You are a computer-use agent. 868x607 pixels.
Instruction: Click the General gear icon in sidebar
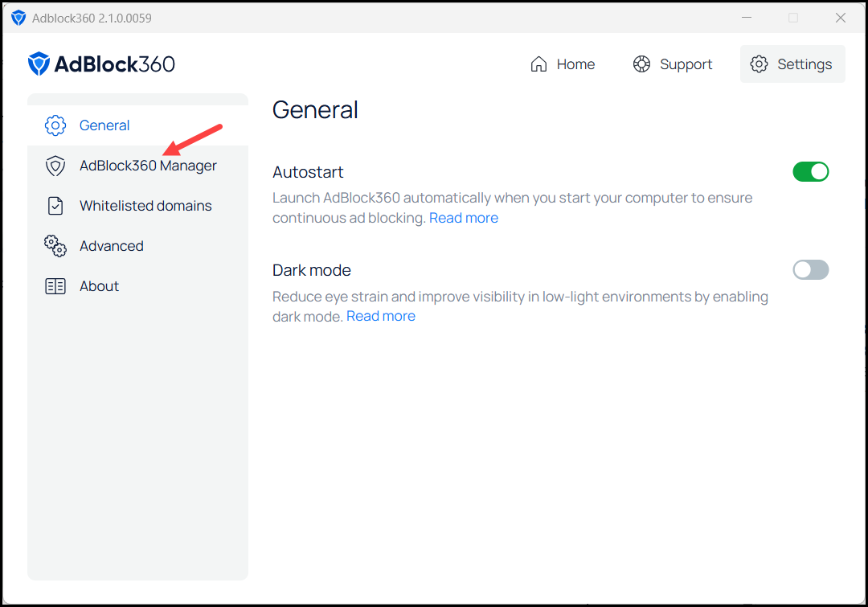pos(55,125)
